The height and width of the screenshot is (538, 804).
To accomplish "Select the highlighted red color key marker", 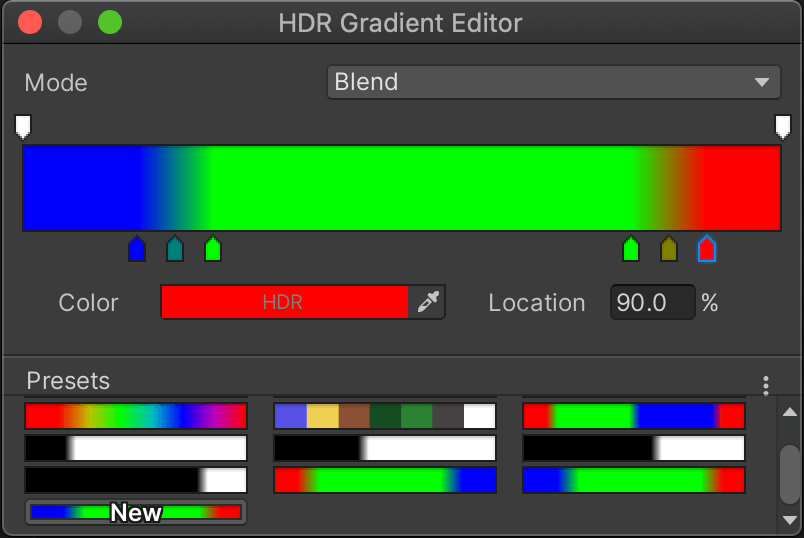I will coord(707,249).
